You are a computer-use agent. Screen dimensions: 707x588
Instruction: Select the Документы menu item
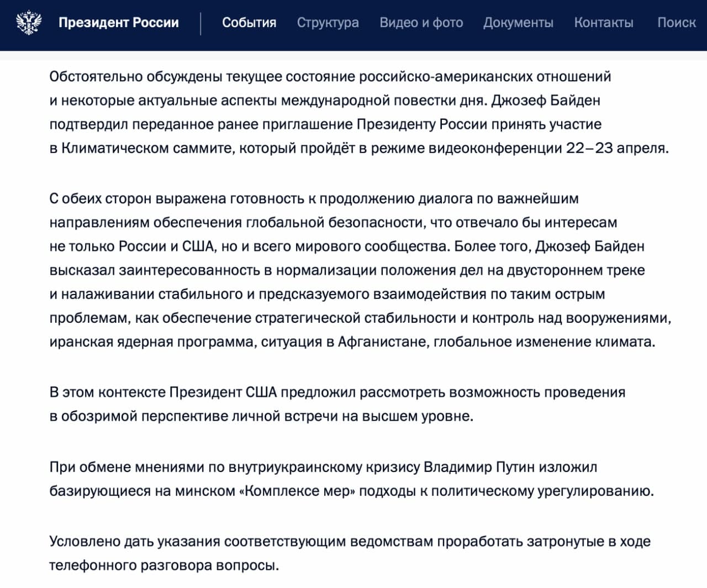click(x=518, y=23)
